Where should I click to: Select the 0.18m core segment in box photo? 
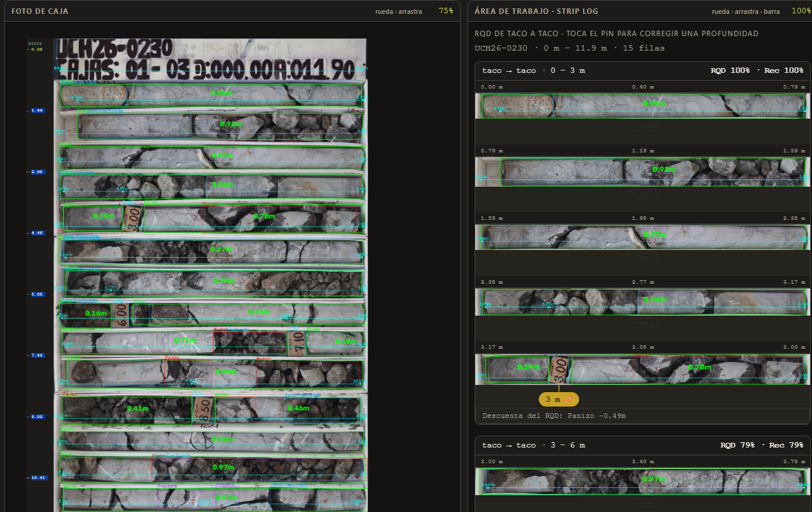tap(334, 342)
